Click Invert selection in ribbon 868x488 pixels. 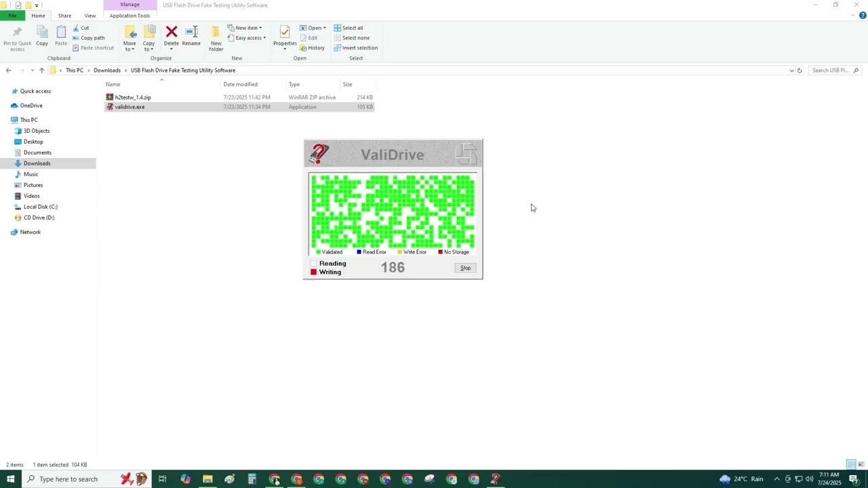(355, 48)
